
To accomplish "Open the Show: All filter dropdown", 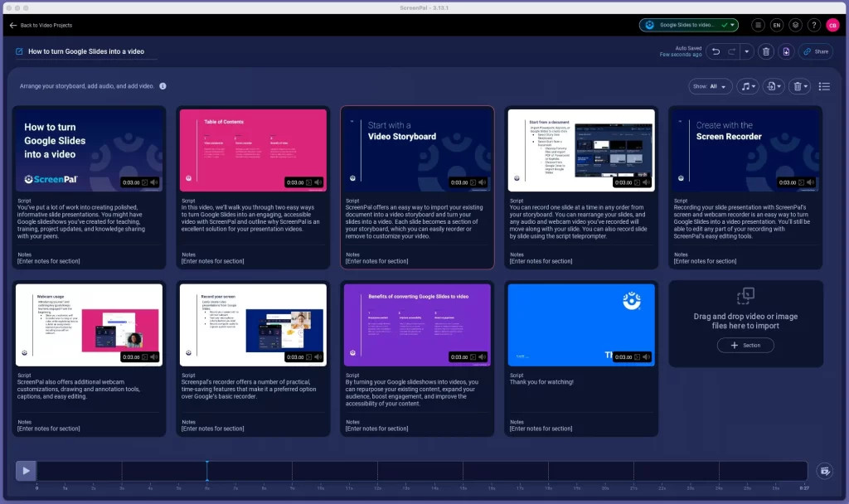I will pos(710,86).
